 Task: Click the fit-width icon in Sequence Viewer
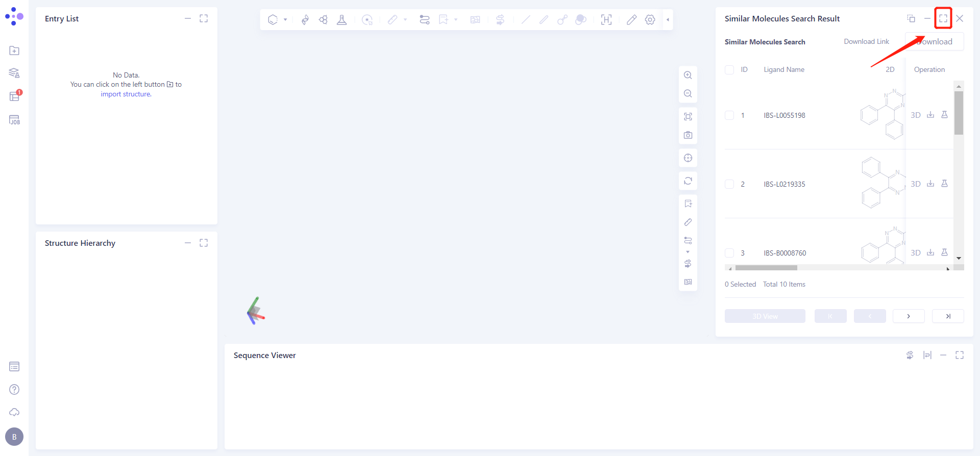click(927, 356)
